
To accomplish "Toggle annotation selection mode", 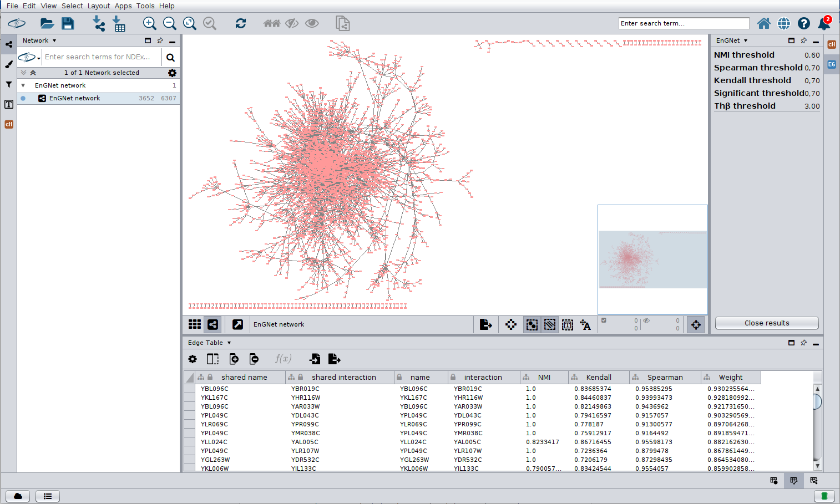I will (568, 324).
